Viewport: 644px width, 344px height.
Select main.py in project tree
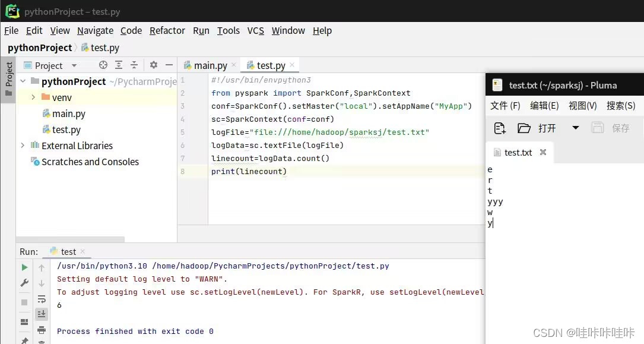(64, 113)
